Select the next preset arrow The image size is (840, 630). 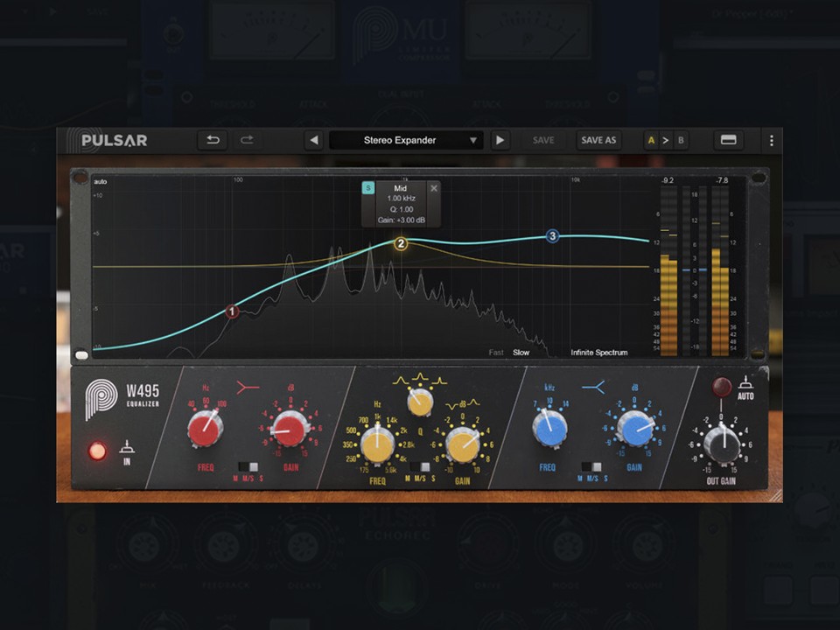[500, 140]
